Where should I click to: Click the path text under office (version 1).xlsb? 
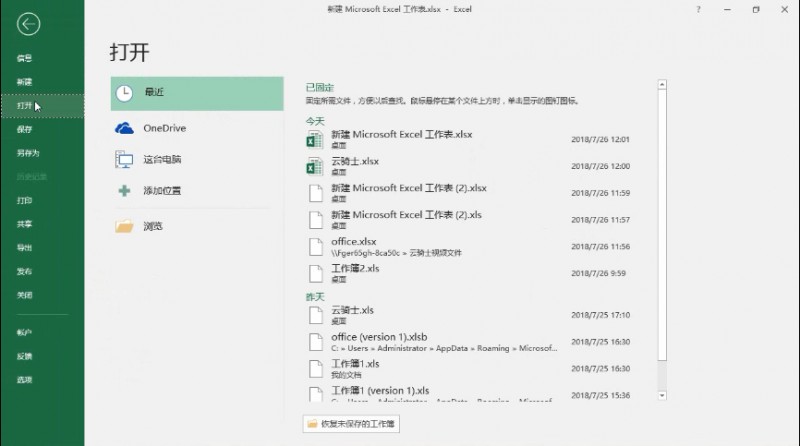[444, 348]
